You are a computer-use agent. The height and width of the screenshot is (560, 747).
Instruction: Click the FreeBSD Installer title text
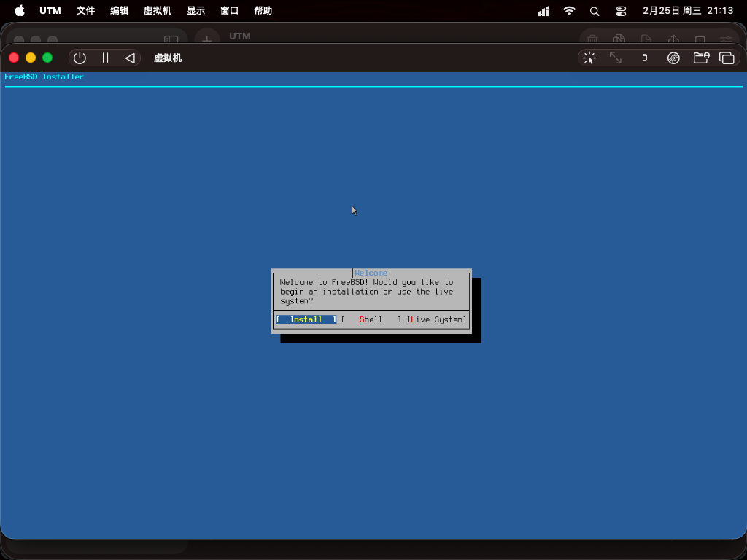coord(44,77)
